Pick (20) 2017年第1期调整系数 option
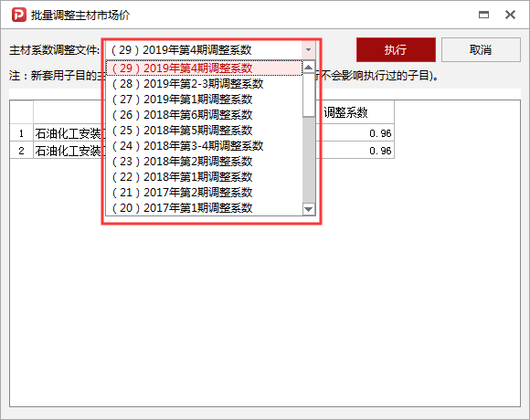 (x=204, y=208)
